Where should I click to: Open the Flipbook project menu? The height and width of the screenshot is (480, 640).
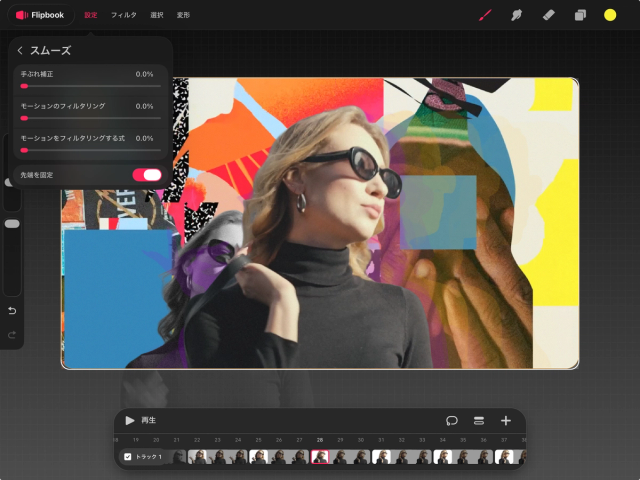(x=40, y=15)
